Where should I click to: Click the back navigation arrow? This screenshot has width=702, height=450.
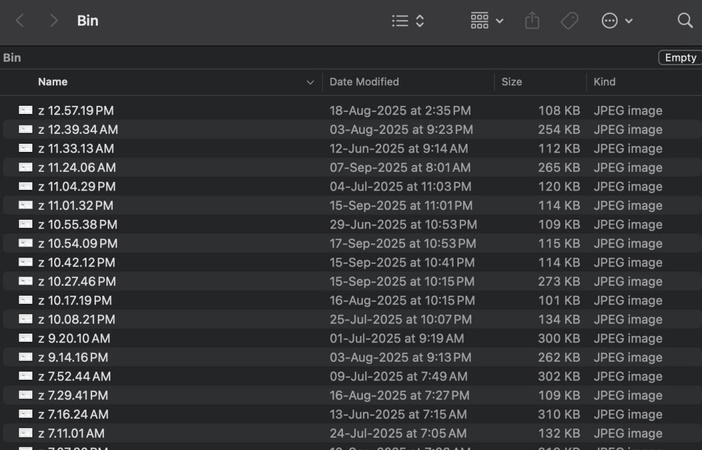20,21
